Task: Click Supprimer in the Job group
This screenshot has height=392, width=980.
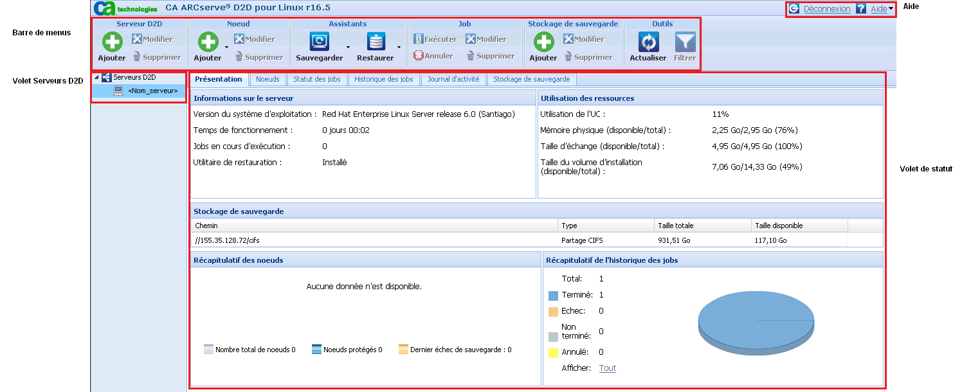Action: tap(491, 56)
